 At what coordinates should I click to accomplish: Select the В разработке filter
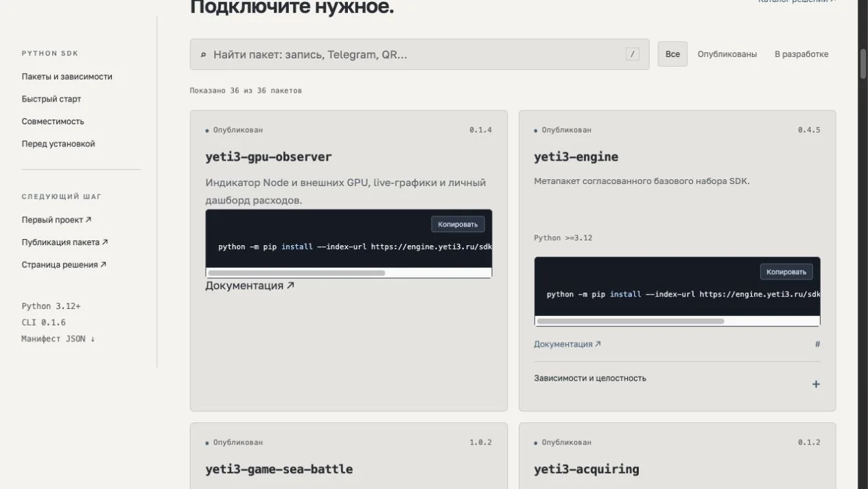point(801,54)
